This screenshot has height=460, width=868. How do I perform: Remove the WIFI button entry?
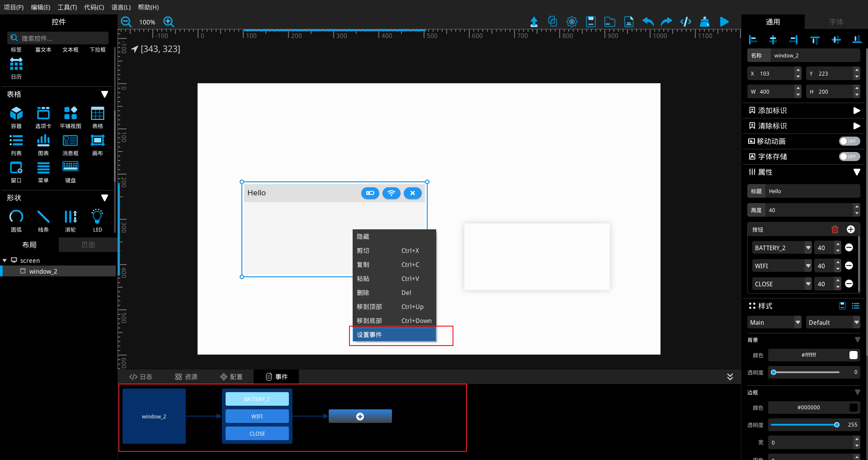[849, 266]
